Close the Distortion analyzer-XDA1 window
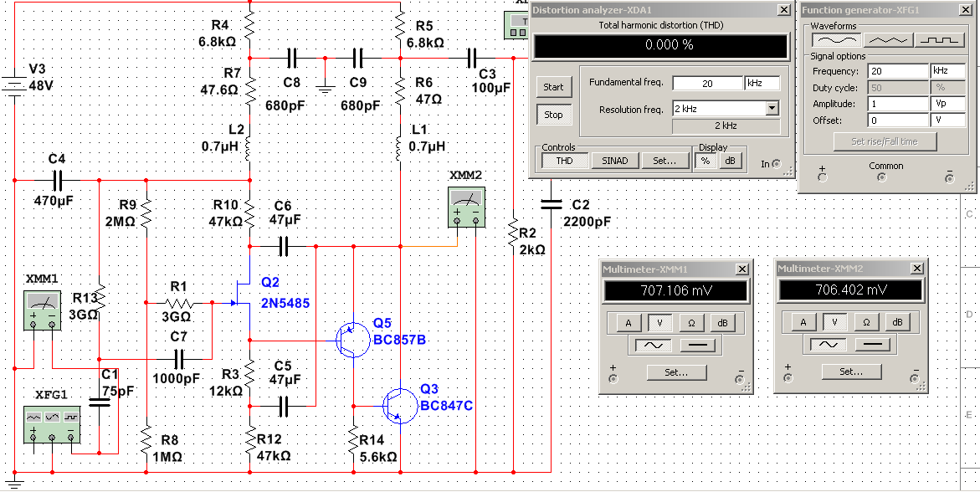This screenshot has width=980, height=492. coord(784,10)
